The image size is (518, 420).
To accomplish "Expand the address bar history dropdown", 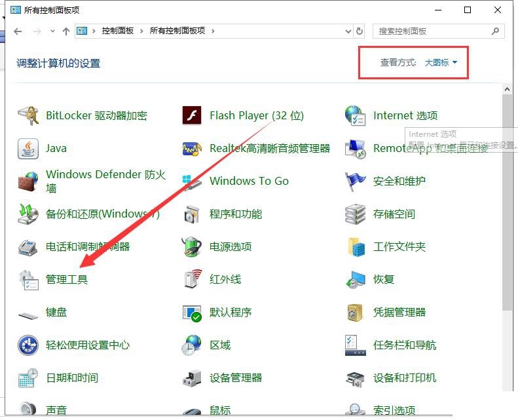I will coord(348,31).
